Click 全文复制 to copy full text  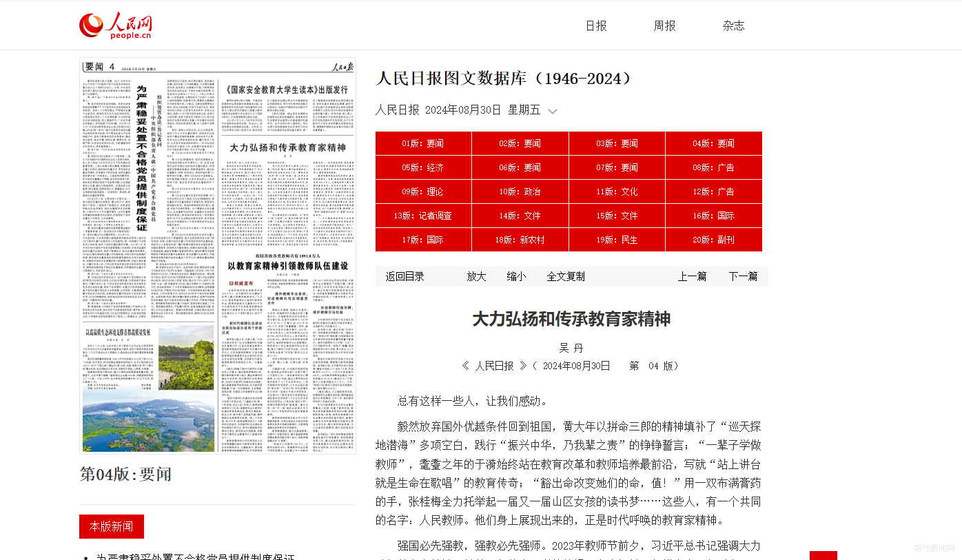566,276
